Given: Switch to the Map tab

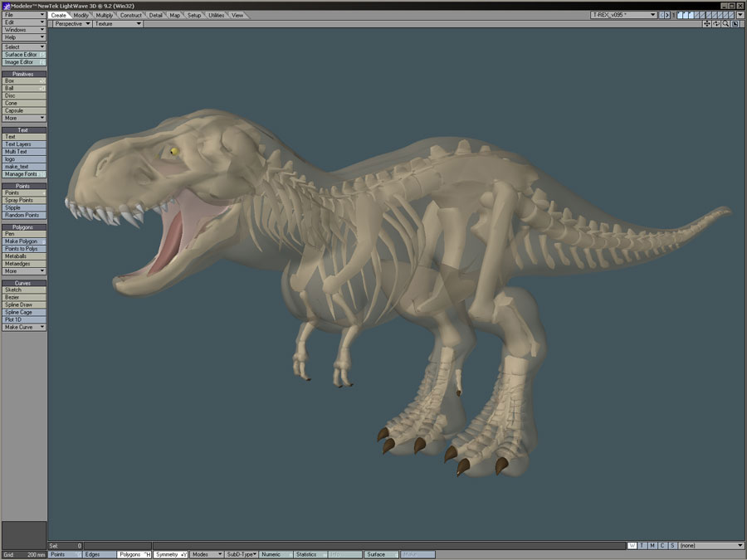Looking at the screenshot, I should [175, 15].
